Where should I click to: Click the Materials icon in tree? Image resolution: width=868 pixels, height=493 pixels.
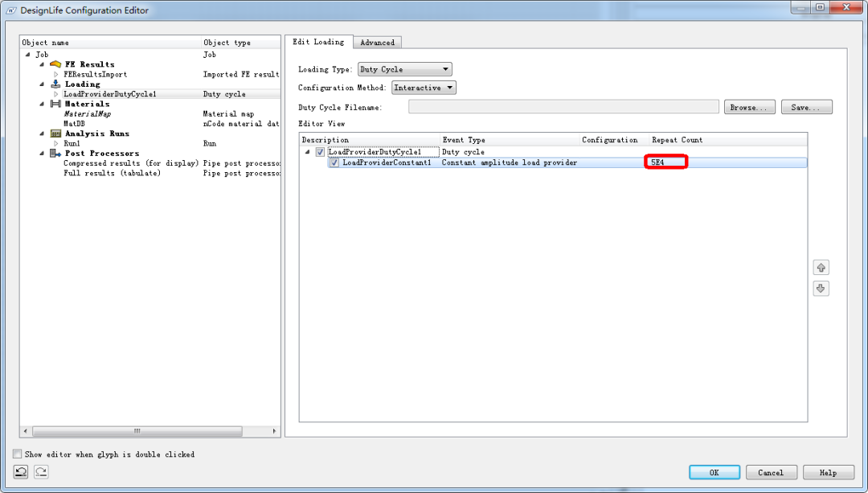coord(55,104)
